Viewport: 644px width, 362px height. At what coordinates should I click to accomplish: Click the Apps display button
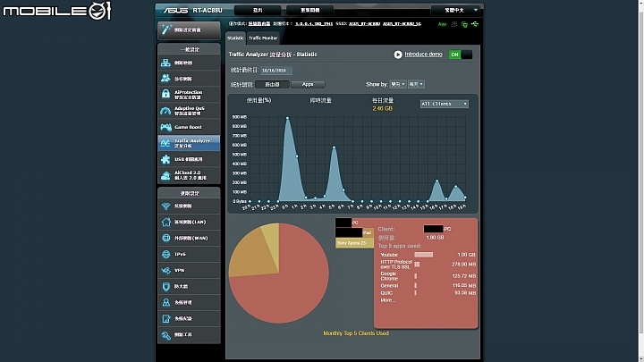coord(308,85)
